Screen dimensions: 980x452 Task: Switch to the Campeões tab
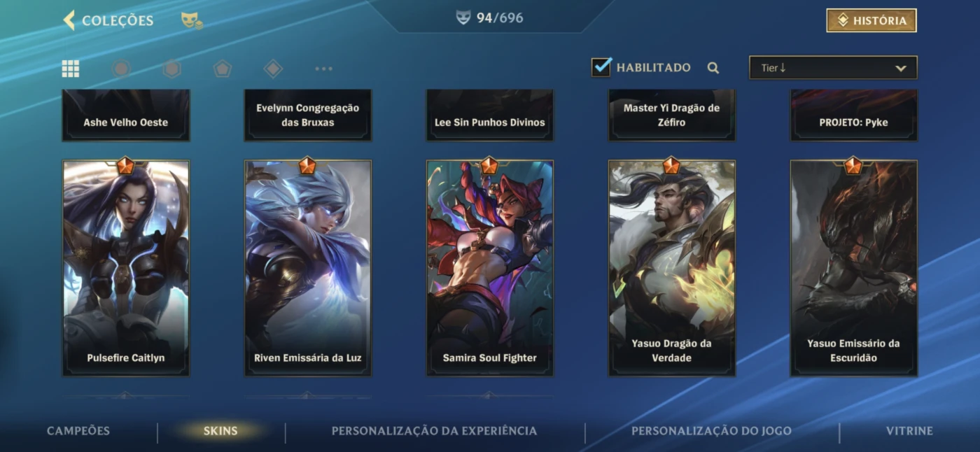[x=78, y=431]
